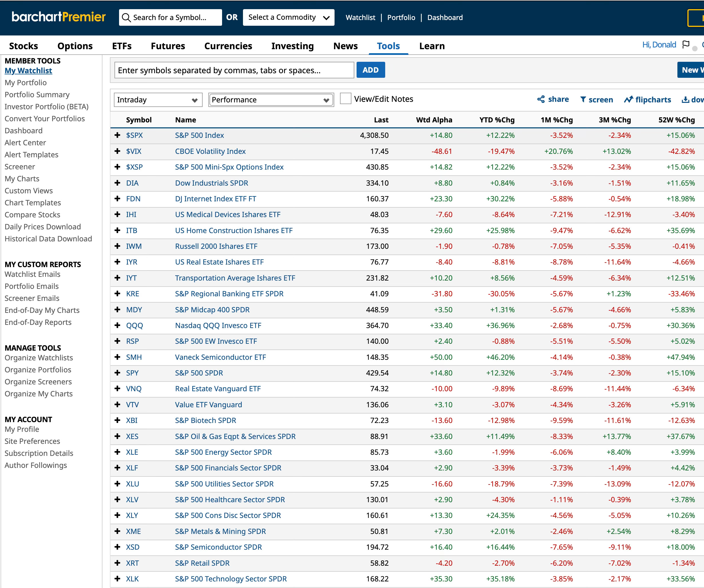
Task: Tick the View/Edit Notes checkbox
Action: tap(346, 99)
